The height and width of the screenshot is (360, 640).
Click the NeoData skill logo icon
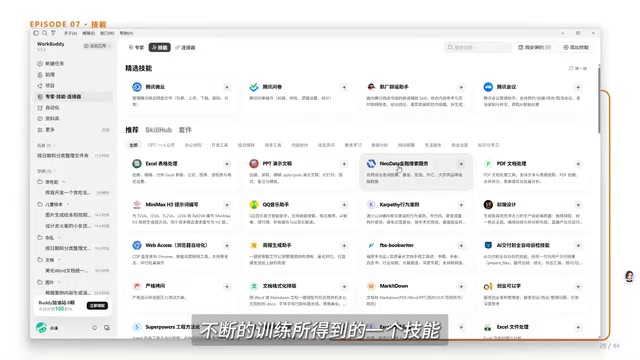371,164
